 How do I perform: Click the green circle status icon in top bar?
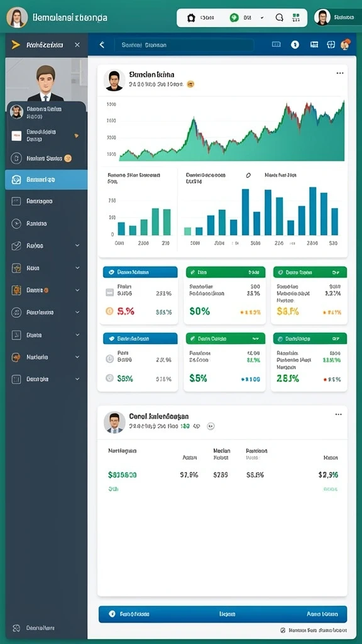pyautogui.click(x=234, y=18)
